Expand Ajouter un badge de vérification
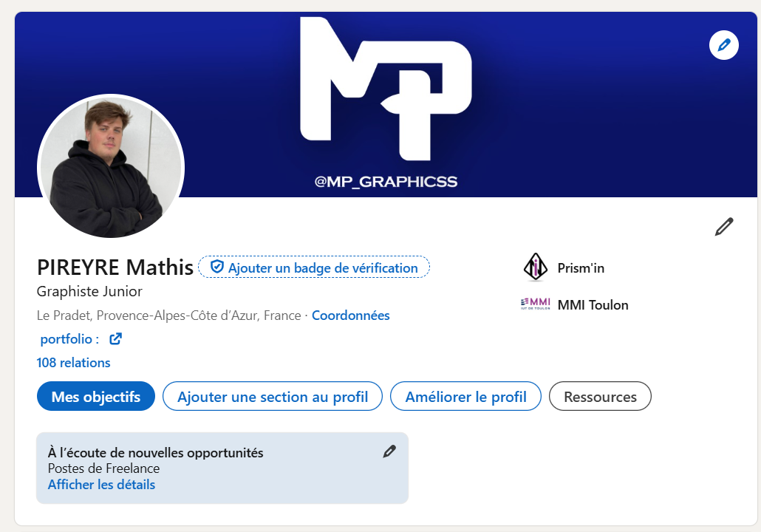761x532 pixels. [x=313, y=267]
